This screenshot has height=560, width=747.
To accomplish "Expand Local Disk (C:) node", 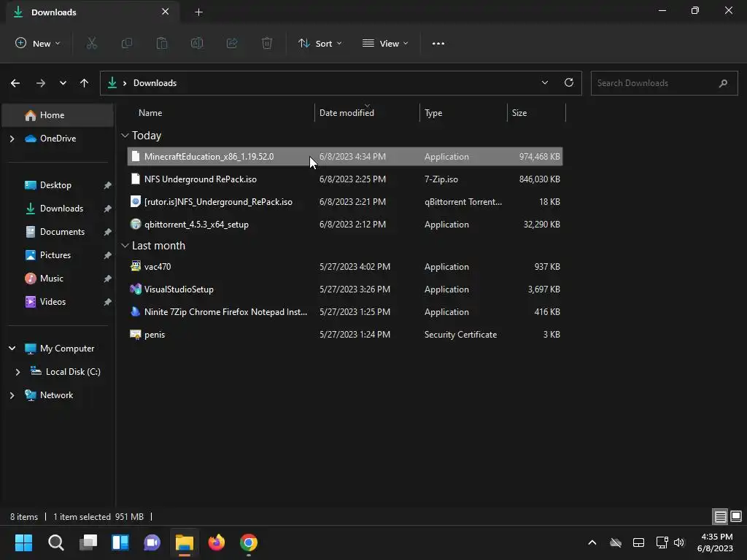I will coord(18,372).
